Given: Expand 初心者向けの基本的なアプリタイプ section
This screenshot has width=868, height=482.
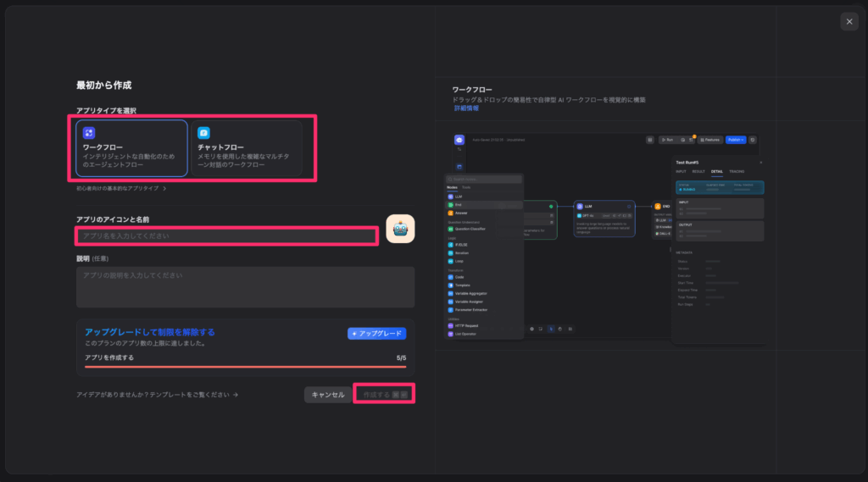Looking at the screenshot, I should point(121,188).
